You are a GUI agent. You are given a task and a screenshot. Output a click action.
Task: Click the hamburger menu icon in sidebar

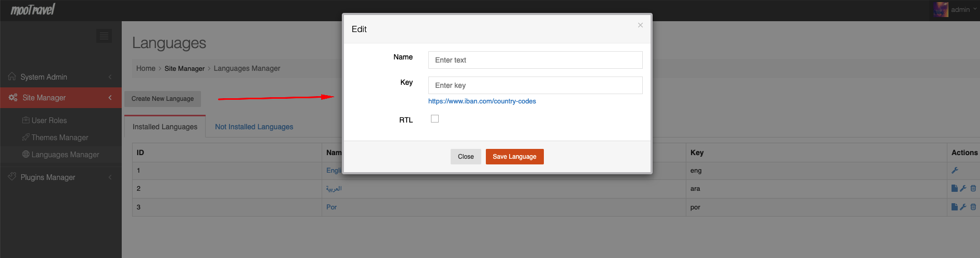[x=104, y=36]
